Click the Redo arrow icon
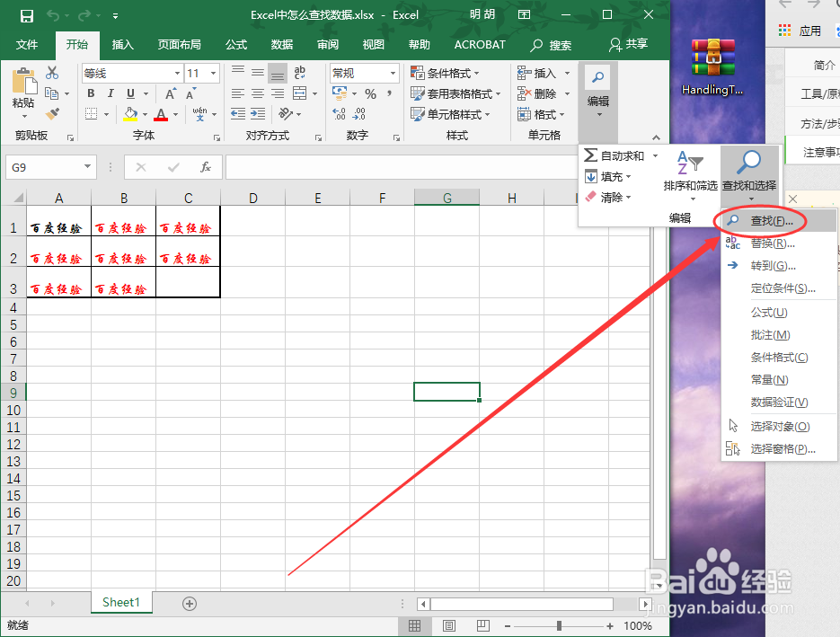The image size is (840, 637). point(84,15)
